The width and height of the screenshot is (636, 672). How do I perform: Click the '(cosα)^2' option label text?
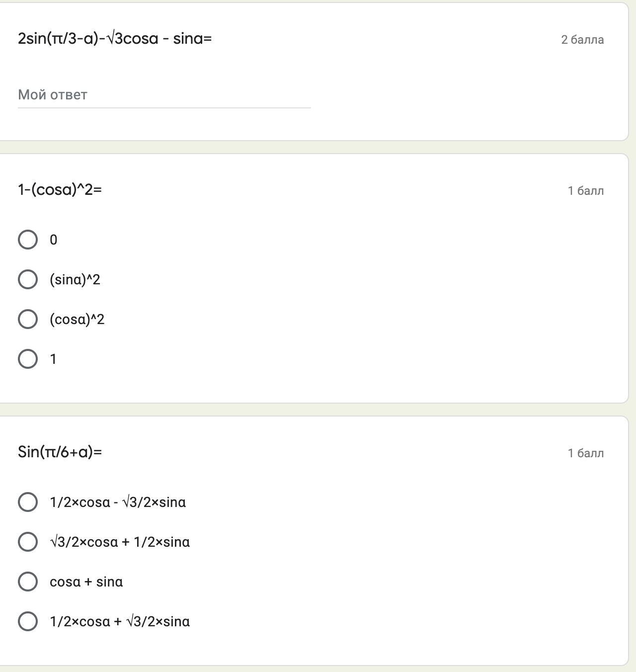[x=77, y=320]
